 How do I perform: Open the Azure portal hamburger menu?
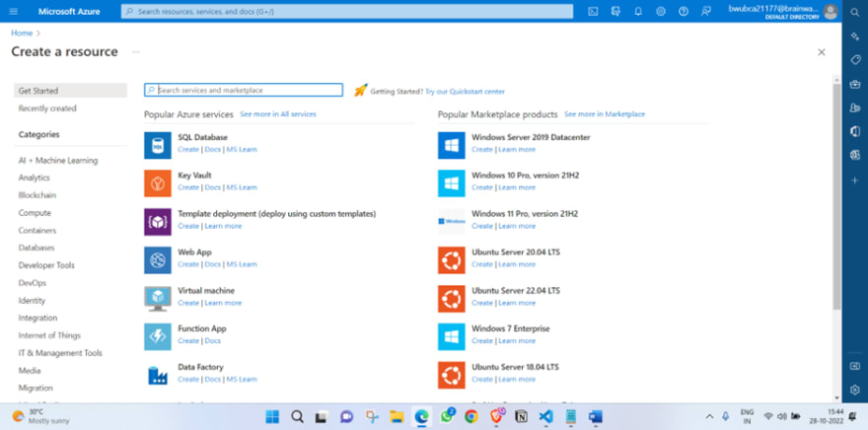[x=14, y=11]
